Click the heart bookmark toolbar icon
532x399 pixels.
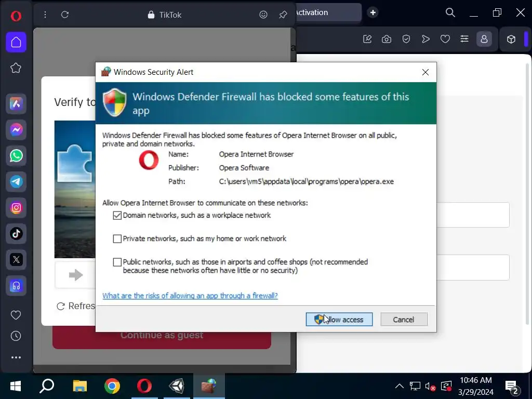point(445,39)
